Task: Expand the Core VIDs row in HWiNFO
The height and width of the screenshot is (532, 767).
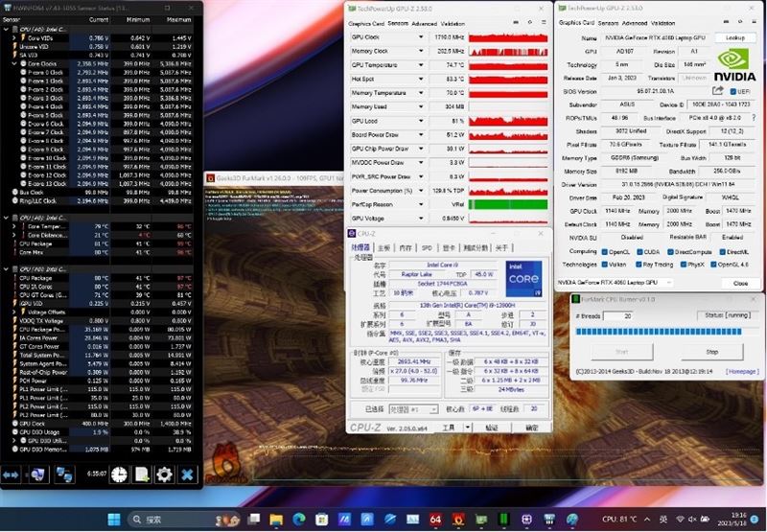Action: (14, 37)
